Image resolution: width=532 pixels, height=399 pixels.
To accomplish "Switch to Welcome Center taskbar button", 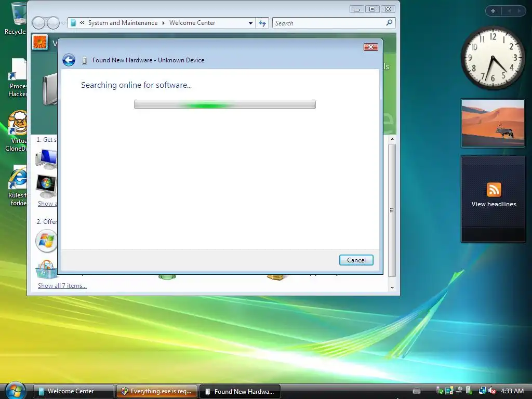I will coord(74,391).
